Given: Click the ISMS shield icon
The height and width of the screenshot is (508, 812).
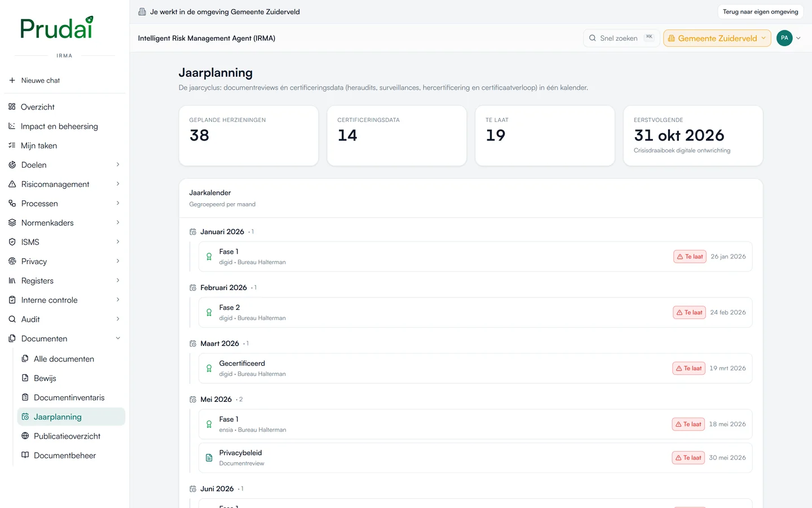Looking at the screenshot, I should coord(12,242).
